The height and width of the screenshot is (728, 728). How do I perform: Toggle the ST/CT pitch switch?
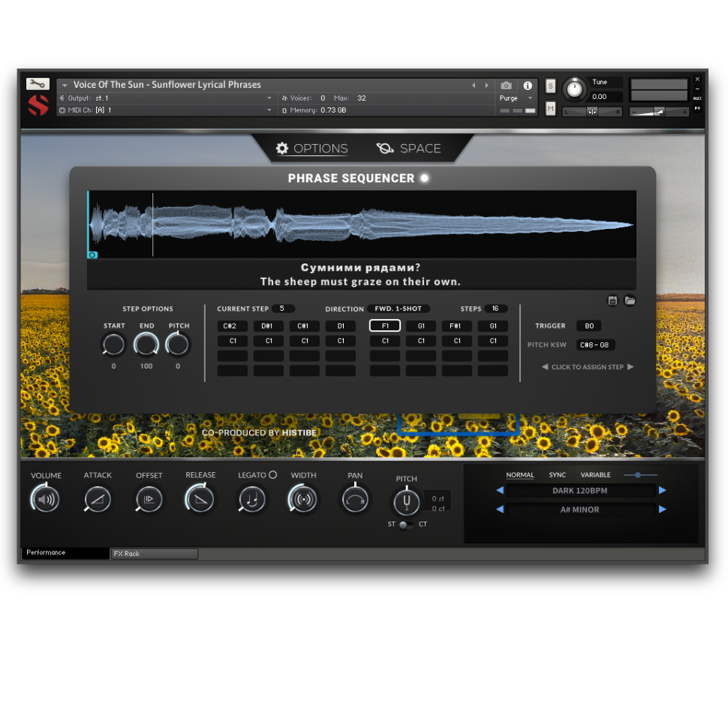pyautogui.click(x=406, y=525)
